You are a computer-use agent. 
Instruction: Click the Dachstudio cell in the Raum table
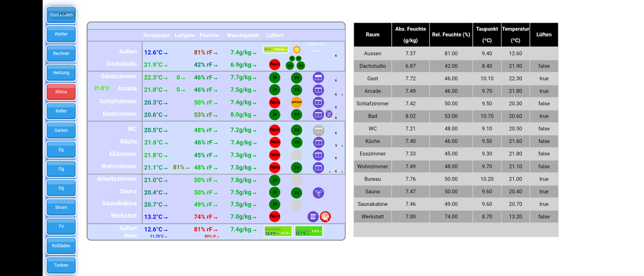click(x=372, y=66)
